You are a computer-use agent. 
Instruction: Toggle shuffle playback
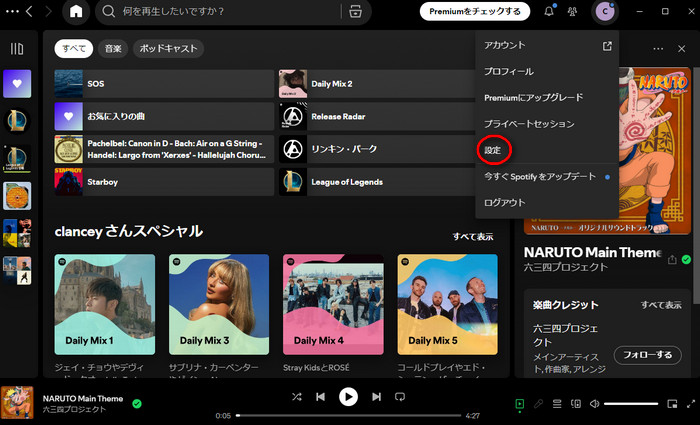tap(296, 396)
